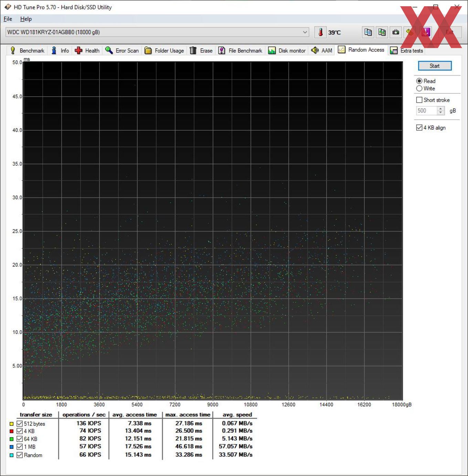
Task: Click the HD Tune app title icon
Action: tap(8, 7)
